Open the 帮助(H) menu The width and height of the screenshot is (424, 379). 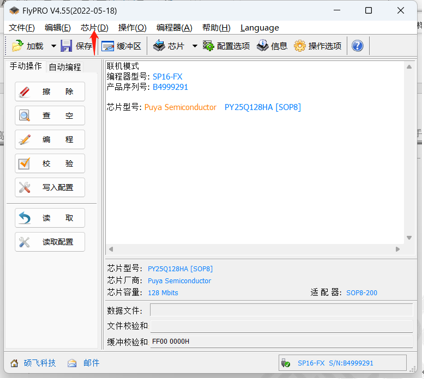(x=216, y=28)
